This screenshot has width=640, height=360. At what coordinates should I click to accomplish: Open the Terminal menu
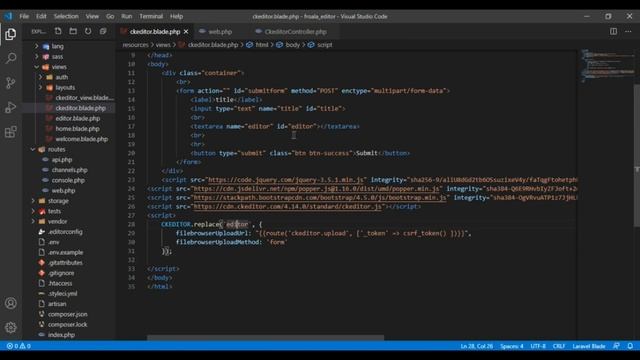tap(151, 16)
